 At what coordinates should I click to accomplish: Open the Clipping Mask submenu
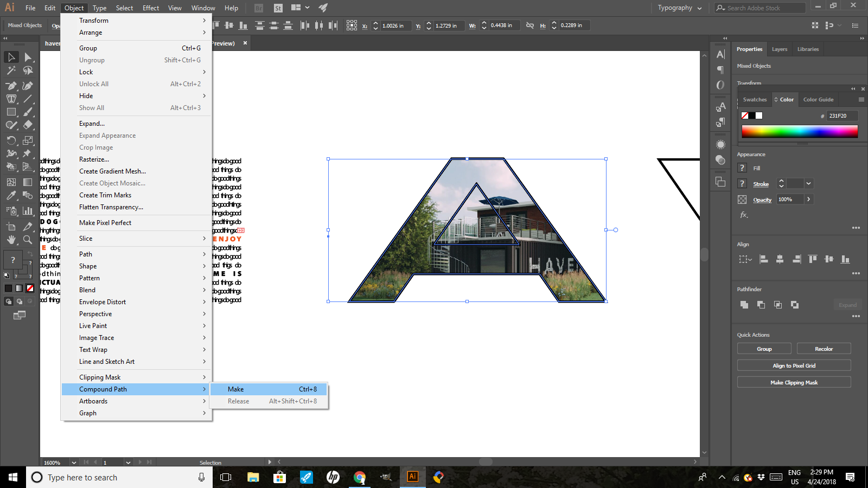pyautogui.click(x=136, y=377)
